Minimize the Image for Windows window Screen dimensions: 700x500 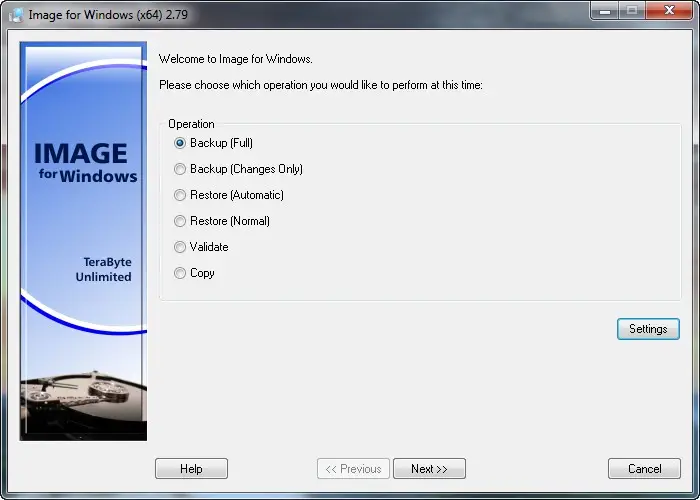[x=605, y=11]
